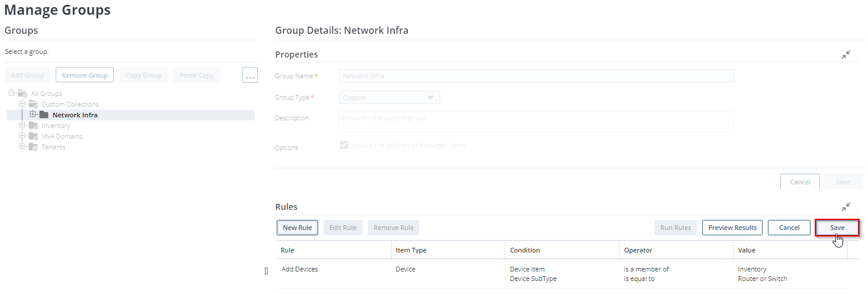Click the All Groups folder icon
The image size is (868, 294).
tap(23, 94)
